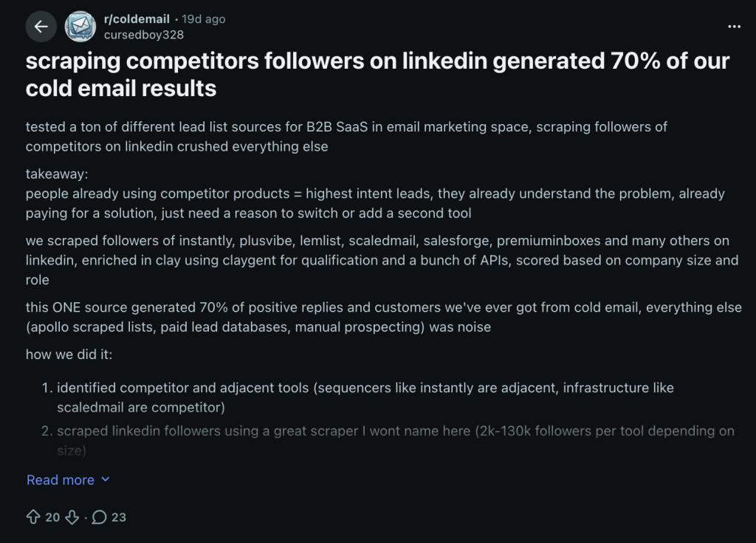Screen dimensions: 756x543
Task: Click the vote score showing 20
Action: click(51, 517)
